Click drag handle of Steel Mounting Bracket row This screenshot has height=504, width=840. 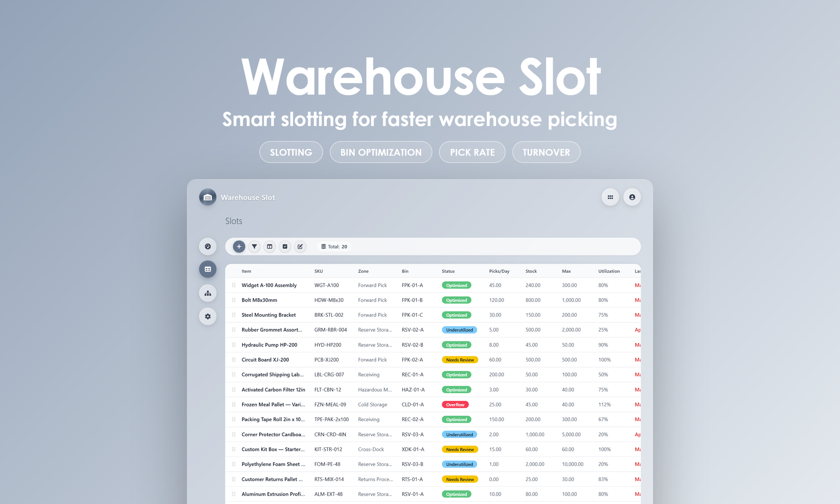[x=234, y=315]
